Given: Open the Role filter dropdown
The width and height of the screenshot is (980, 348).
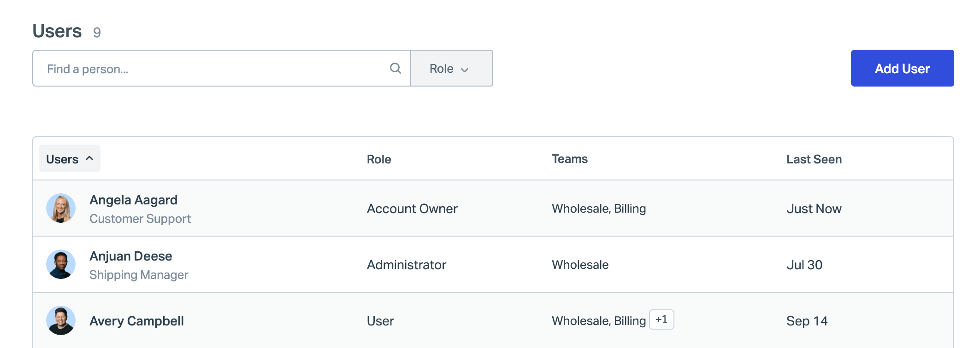Looking at the screenshot, I should [451, 69].
